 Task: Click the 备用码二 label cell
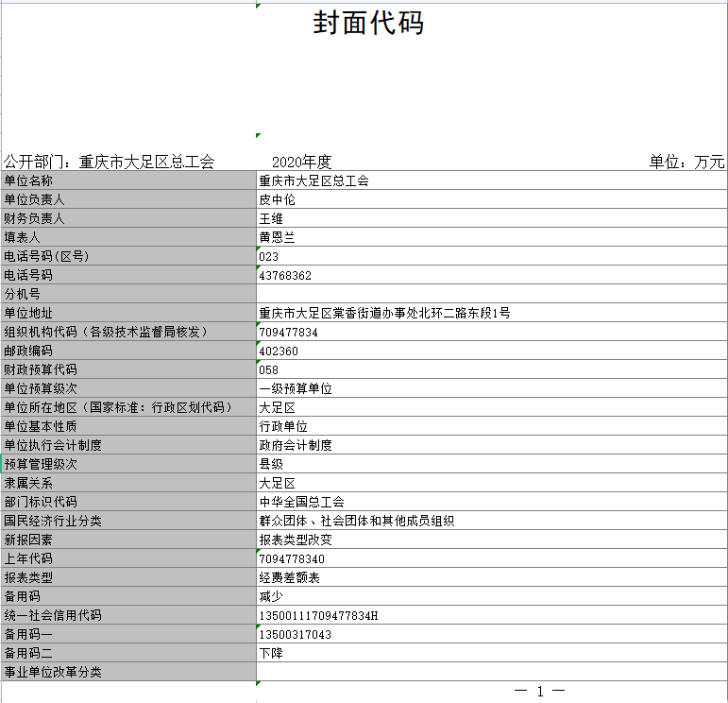(128, 653)
